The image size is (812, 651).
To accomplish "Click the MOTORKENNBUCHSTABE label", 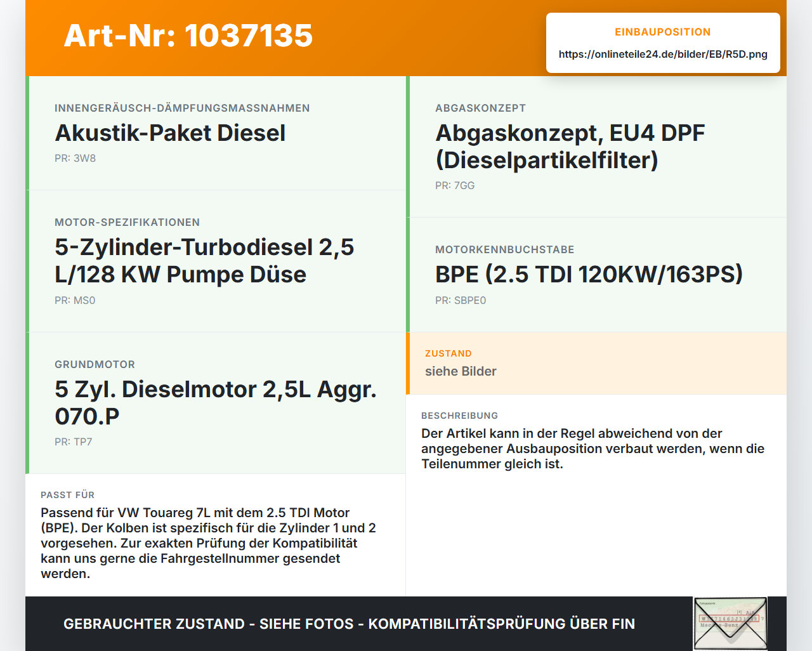I will 504,249.
